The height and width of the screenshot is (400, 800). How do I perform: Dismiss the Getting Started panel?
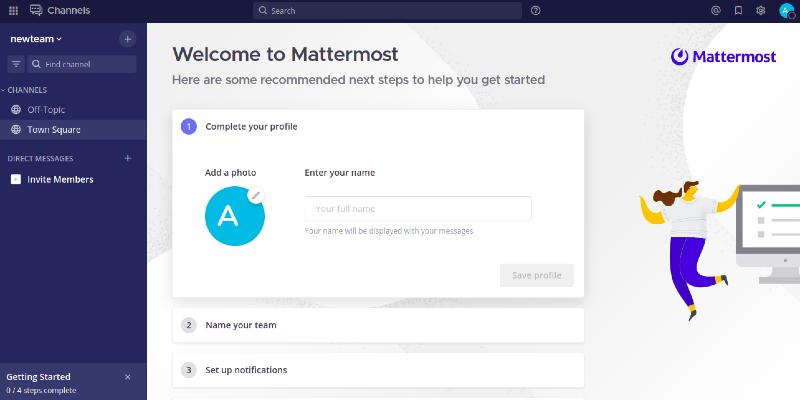128,377
